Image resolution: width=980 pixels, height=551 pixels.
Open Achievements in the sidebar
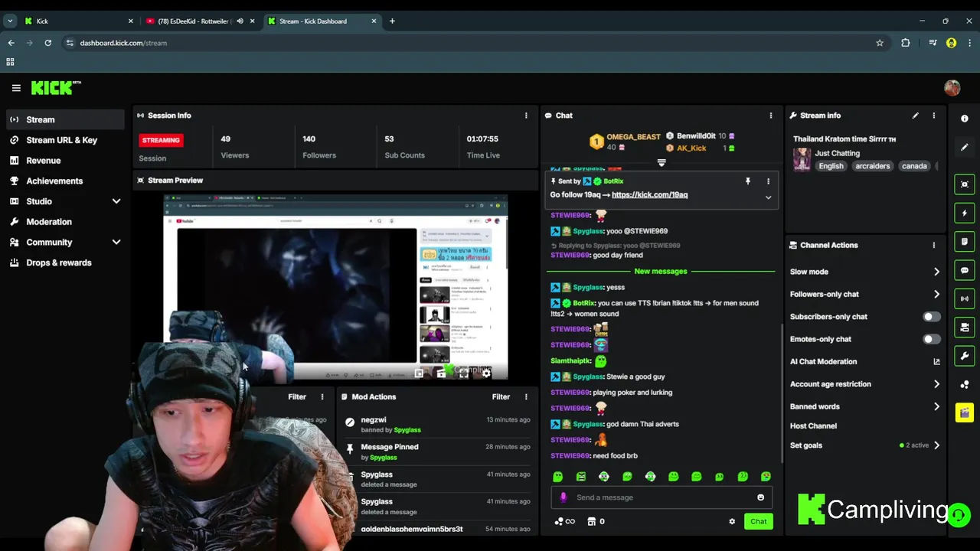tap(64, 181)
